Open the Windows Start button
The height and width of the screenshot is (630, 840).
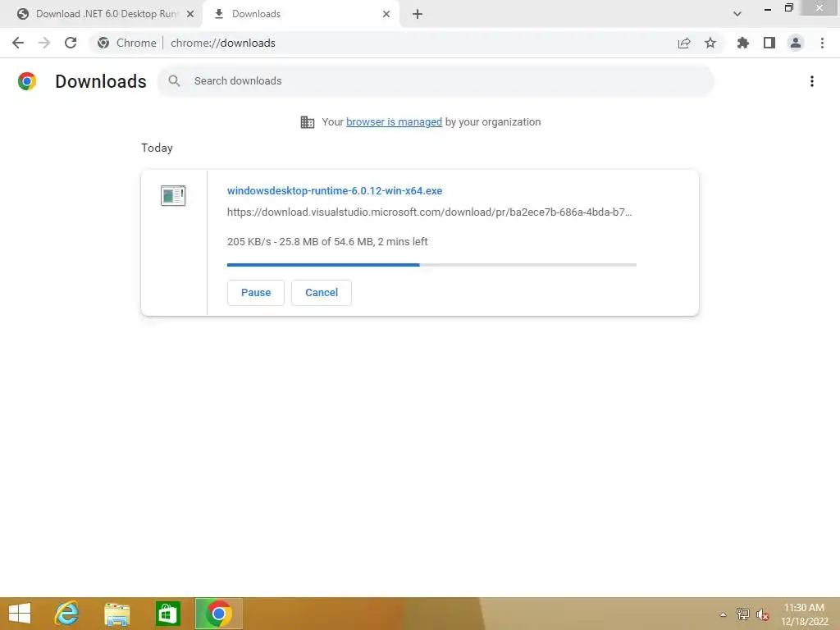click(x=20, y=614)
